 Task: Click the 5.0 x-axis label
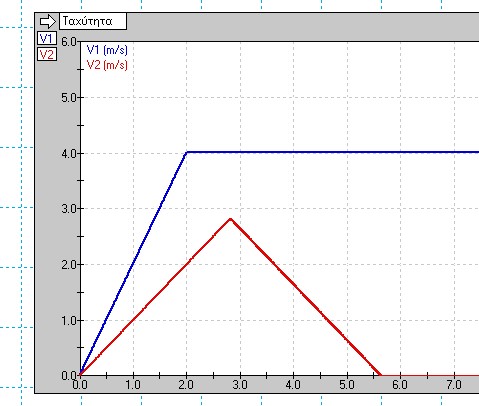(x=347, y=385)
